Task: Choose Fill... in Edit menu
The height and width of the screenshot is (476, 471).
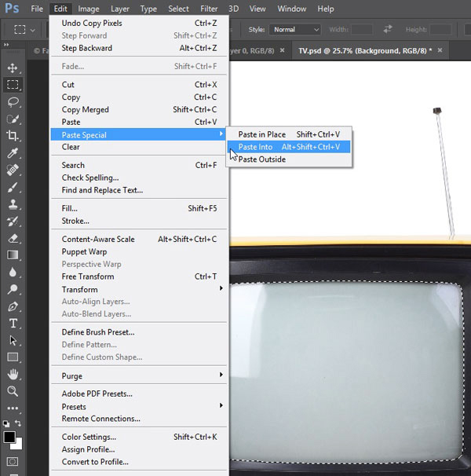Action: coord(139,208)
